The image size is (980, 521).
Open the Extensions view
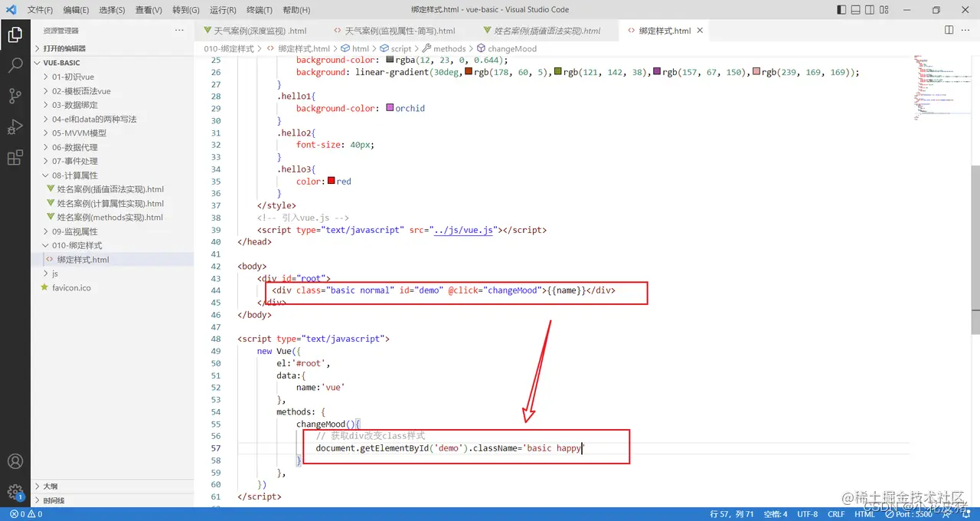coord(15,158)
